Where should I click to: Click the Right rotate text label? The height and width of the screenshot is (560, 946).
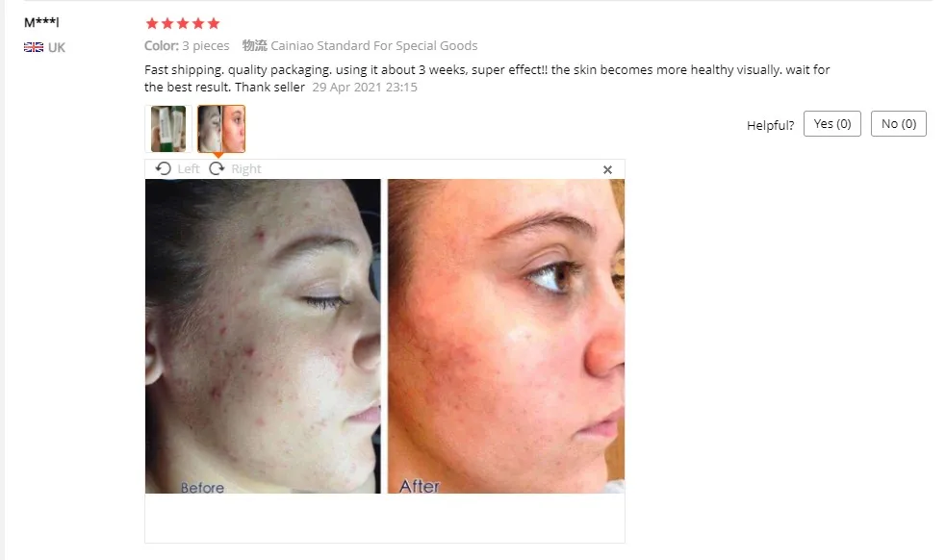(246, 169)
